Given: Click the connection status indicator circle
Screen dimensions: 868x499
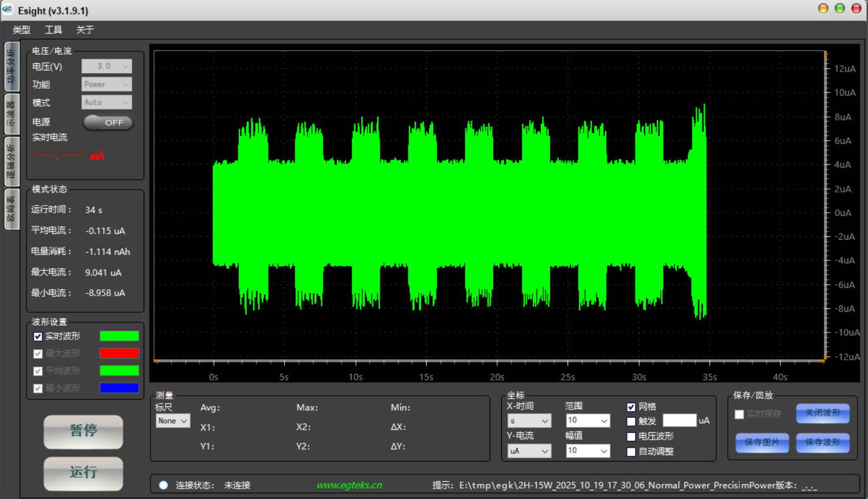Looking at the screenshot, I should [x=164, y=485].
